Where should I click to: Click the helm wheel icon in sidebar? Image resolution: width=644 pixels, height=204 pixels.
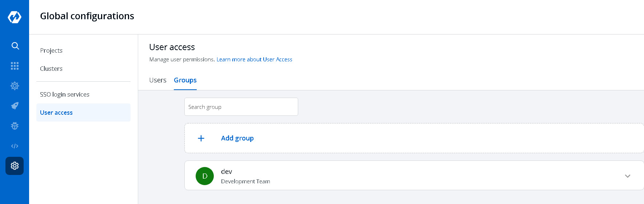15,86
